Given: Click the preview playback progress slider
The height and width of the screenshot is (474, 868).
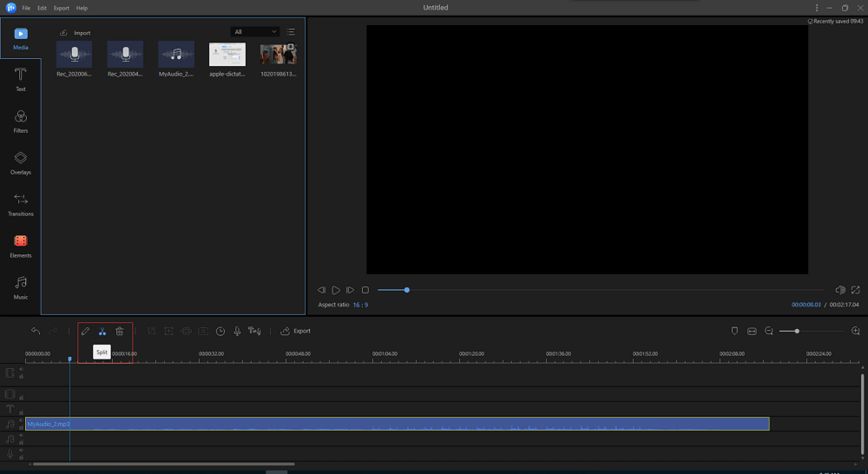Looking at the screenshot, I should (x=600, y=290).
